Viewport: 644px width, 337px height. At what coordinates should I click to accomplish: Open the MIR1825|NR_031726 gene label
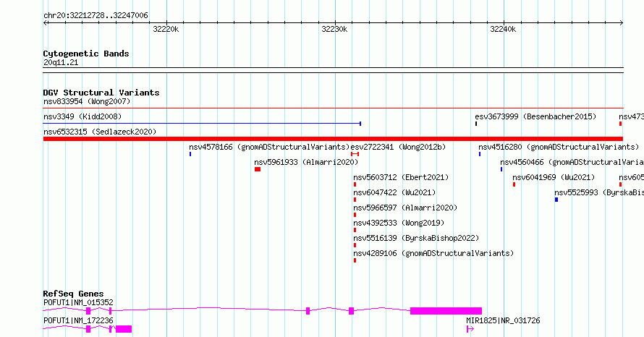pos(503,320)
